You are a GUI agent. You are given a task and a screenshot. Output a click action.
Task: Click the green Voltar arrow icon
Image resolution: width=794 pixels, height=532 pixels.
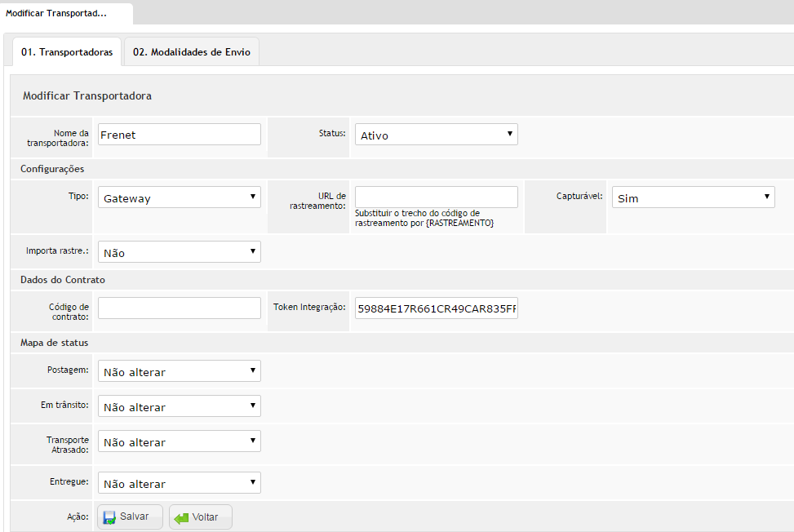[181, 517]
